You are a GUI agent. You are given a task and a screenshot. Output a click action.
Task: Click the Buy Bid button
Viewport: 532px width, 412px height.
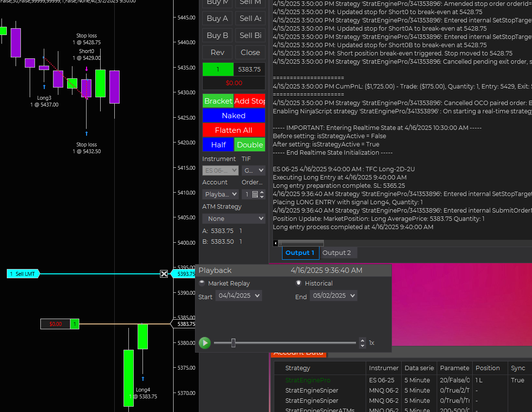click(x=217, y=36)
